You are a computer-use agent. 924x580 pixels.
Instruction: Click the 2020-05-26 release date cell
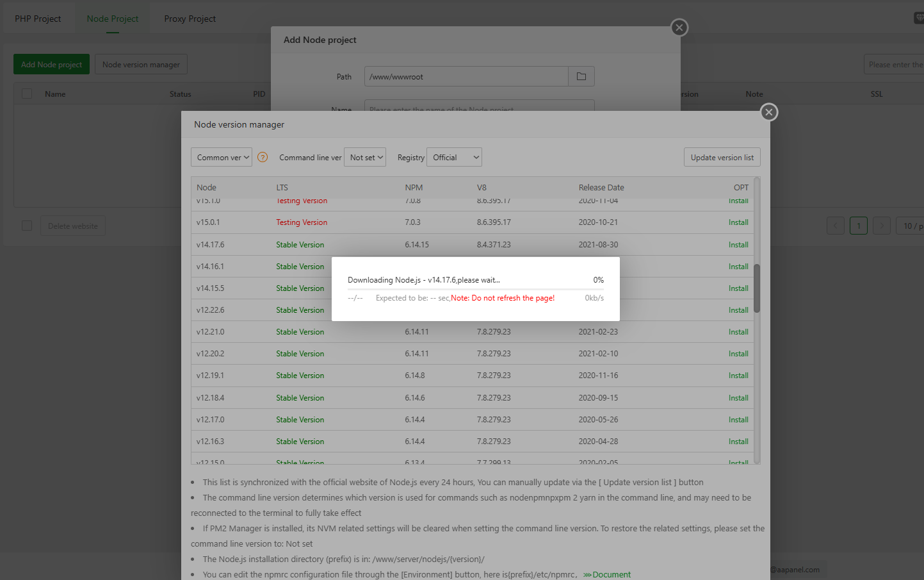point(599,420)
